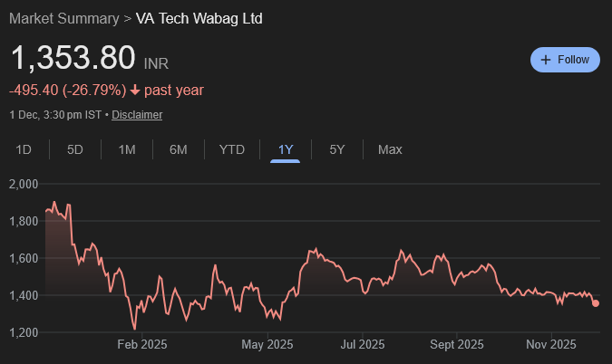Show the YTD price range

[232, 149]
